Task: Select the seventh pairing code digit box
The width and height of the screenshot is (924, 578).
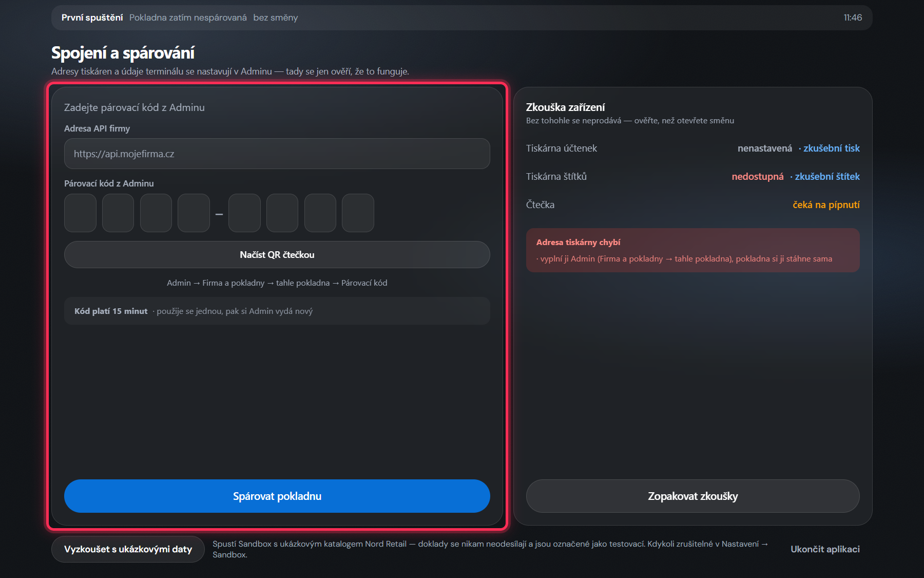Action: [x=320, y=213]
